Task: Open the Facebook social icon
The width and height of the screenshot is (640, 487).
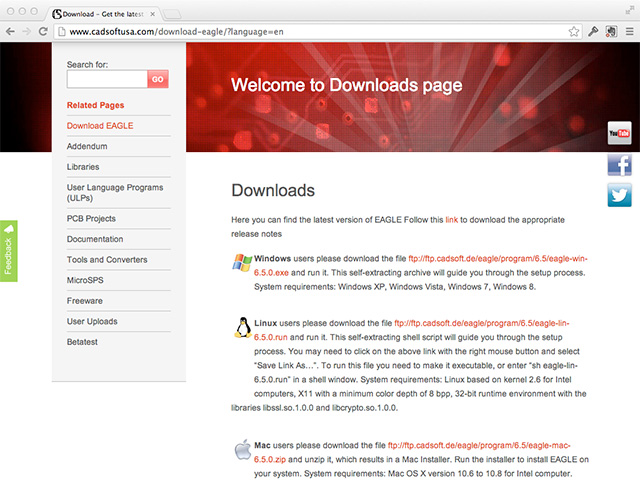Action: tap(619, 165)
